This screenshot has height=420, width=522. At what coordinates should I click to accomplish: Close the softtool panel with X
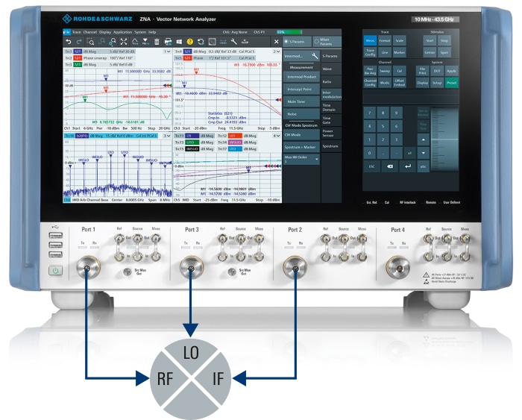coord(276,42)
